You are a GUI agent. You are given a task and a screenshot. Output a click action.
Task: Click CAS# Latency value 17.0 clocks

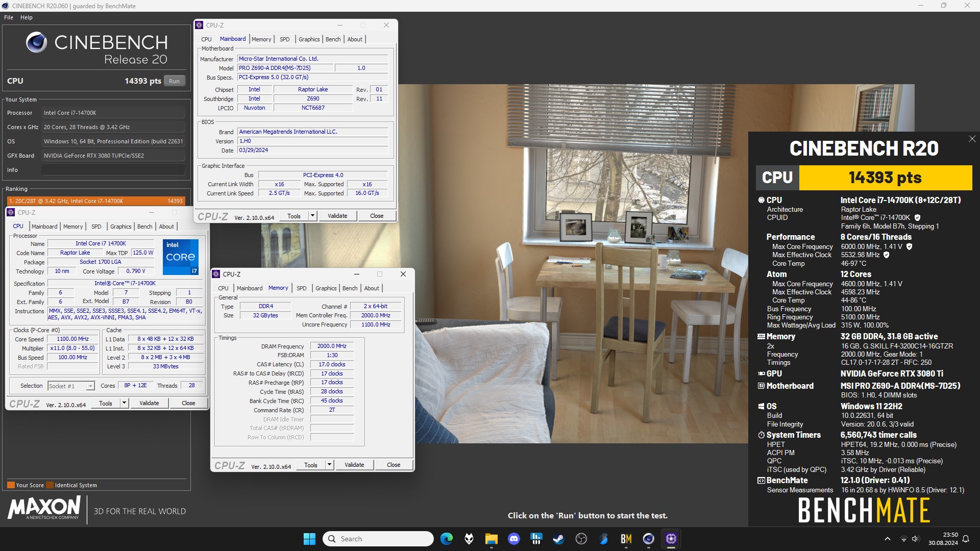pos(332,364)
